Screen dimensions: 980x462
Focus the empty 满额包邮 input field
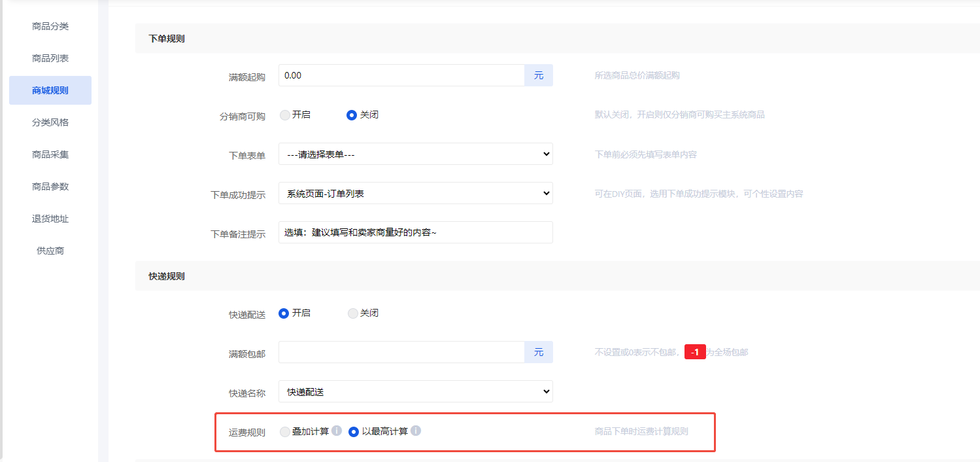(401, 352)
